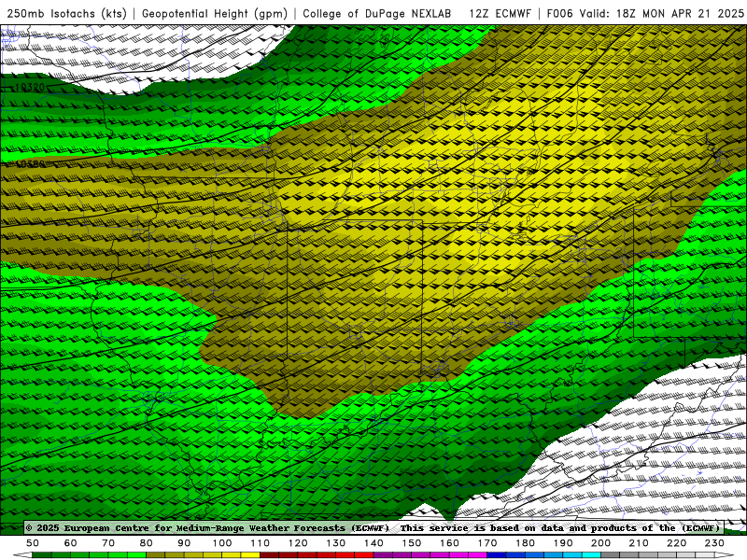Viewport: 747px width, 560px height.
Task: Click the '140' value on the legend
Action: pos(373,543)
